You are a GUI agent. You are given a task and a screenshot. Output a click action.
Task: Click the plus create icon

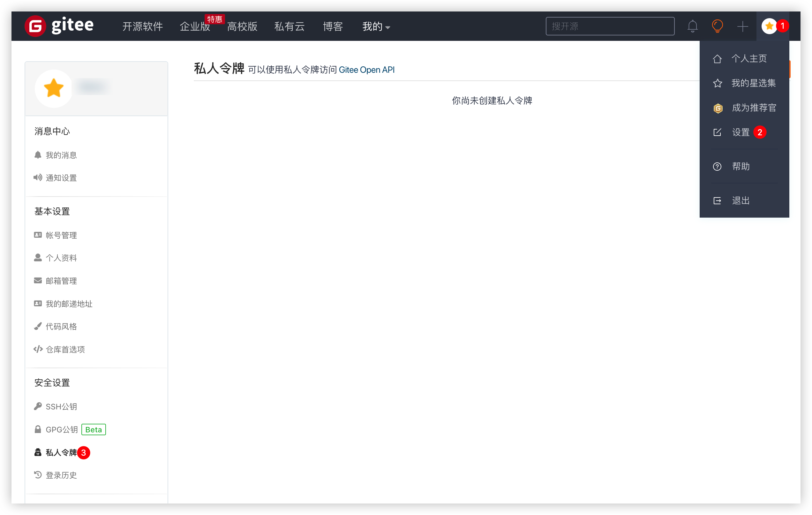(742, 26)
